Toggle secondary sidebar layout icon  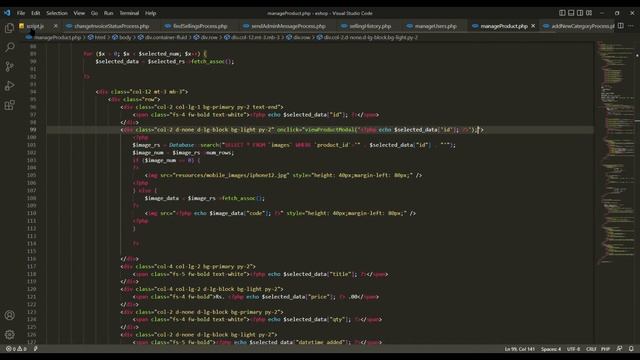coord(580,13)
